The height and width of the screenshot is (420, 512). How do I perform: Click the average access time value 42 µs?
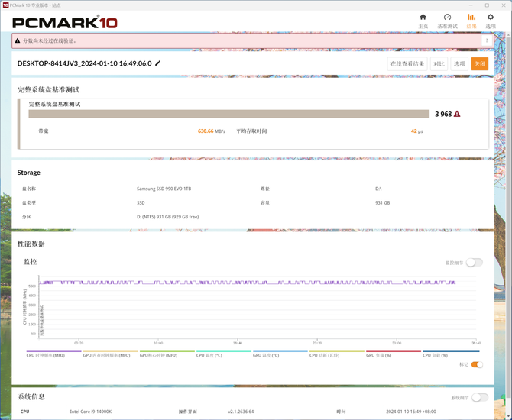pos(416,131)
